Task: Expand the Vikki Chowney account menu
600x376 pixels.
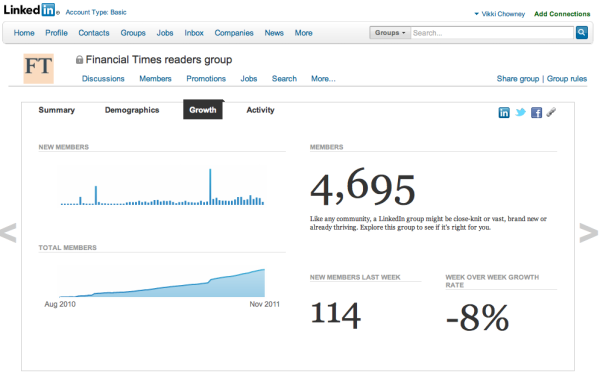Action: (x=499, y=14)
